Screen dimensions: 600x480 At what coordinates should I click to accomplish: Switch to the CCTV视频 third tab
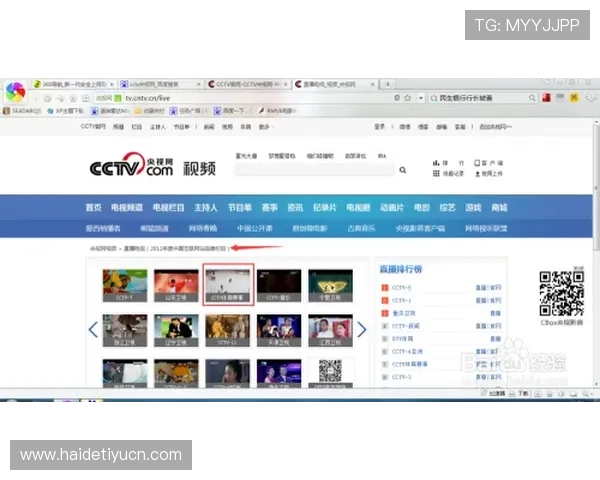(x=248, y=84)
